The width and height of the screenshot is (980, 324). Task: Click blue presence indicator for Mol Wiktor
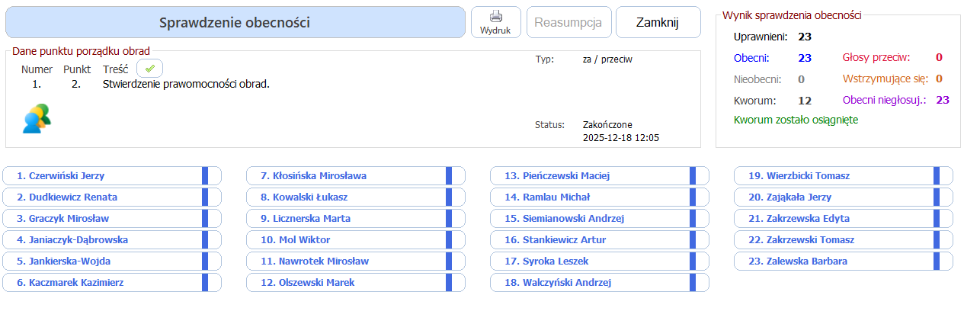[x=449, y=240]
